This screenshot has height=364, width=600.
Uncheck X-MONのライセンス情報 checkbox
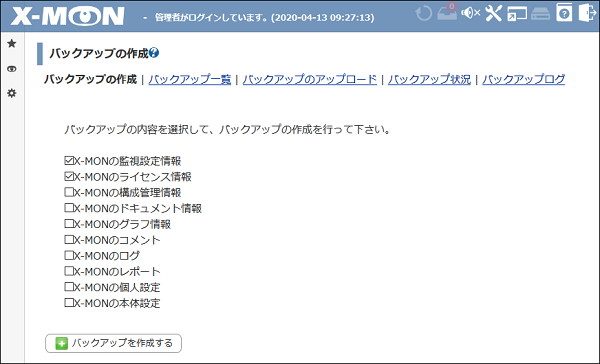click(x=69, y=176)
